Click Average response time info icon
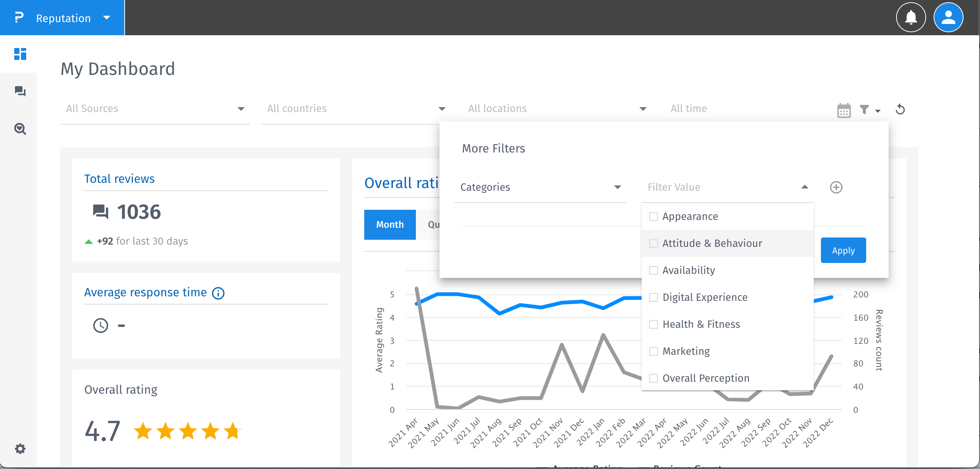 pos(218,293)
